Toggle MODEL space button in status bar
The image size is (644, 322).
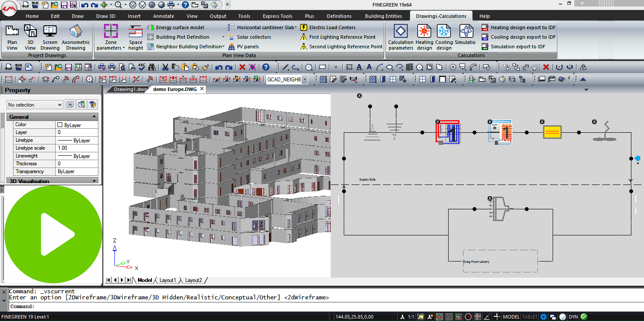pyautogui.click(x=511, y=317)
